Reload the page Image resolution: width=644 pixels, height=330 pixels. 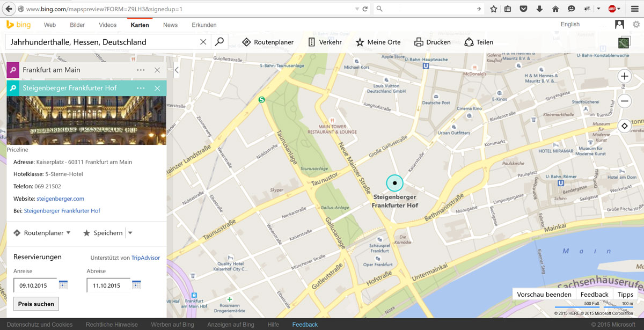click(x=365, y=9)
